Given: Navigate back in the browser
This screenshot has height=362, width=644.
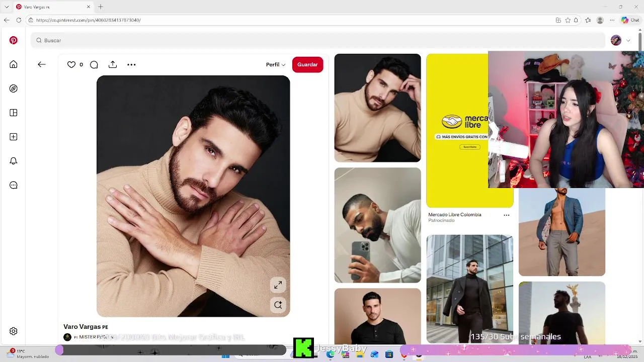Looking at the screenshot, I should click(7, 20).
